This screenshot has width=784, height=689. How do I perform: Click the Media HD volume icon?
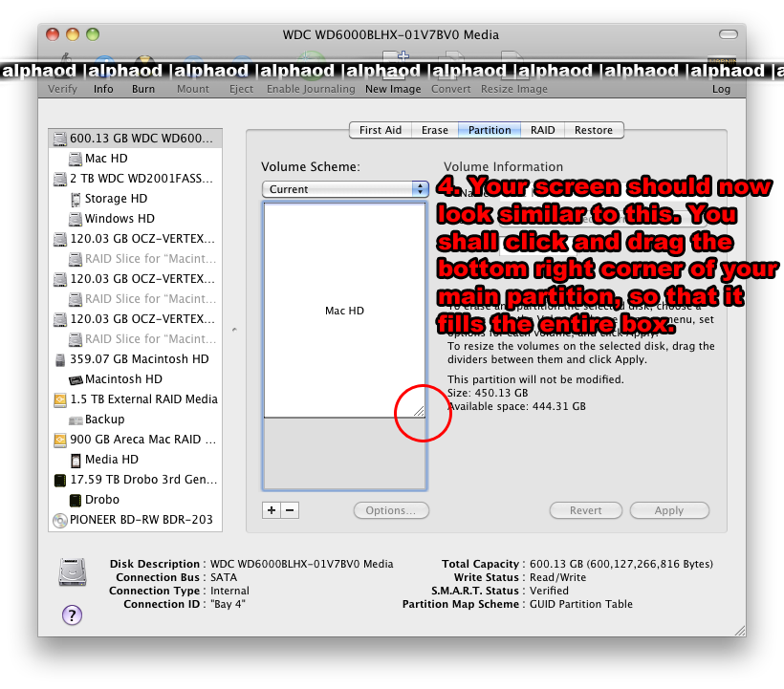[x=76, y=460]
